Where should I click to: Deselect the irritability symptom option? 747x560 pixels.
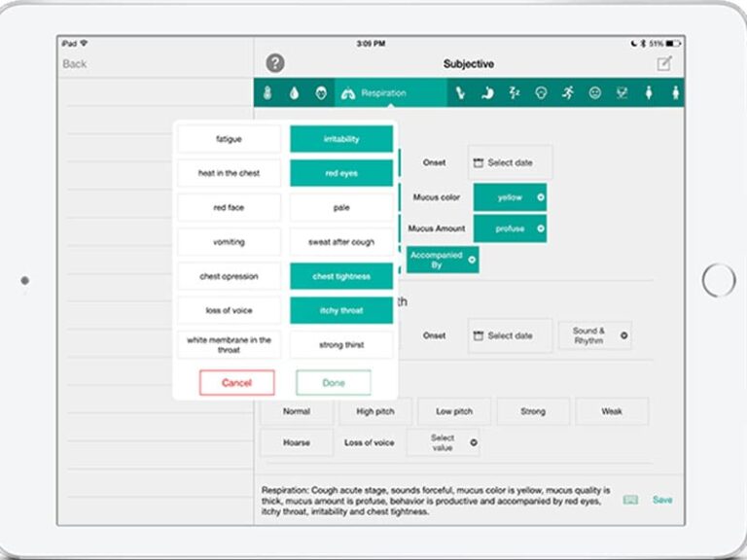click(x=341, y=139)
